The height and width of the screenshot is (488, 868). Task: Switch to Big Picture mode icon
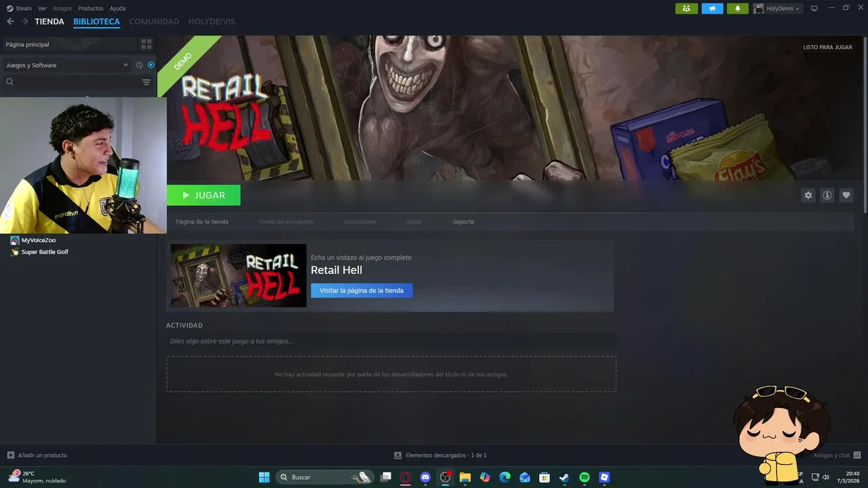[x=814, y=8]
